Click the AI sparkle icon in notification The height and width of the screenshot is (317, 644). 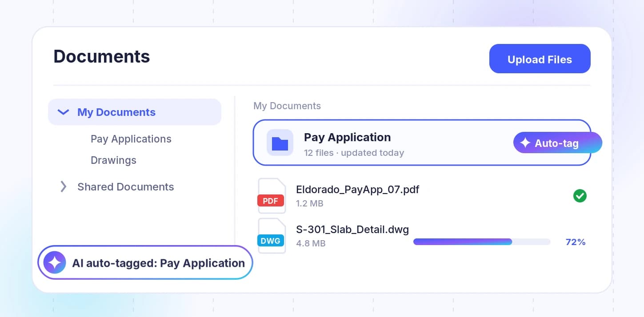point(55,263)
